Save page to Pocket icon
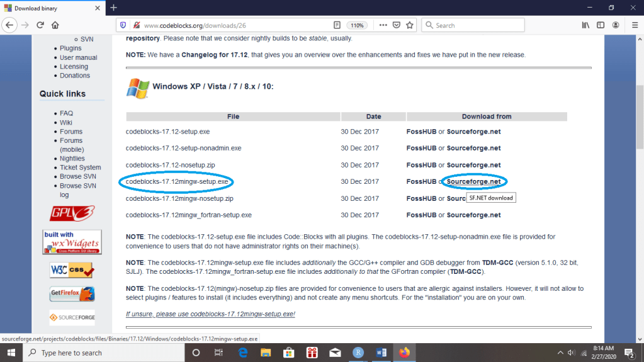This screenshot has width=644, height=362. pos(397,25)
